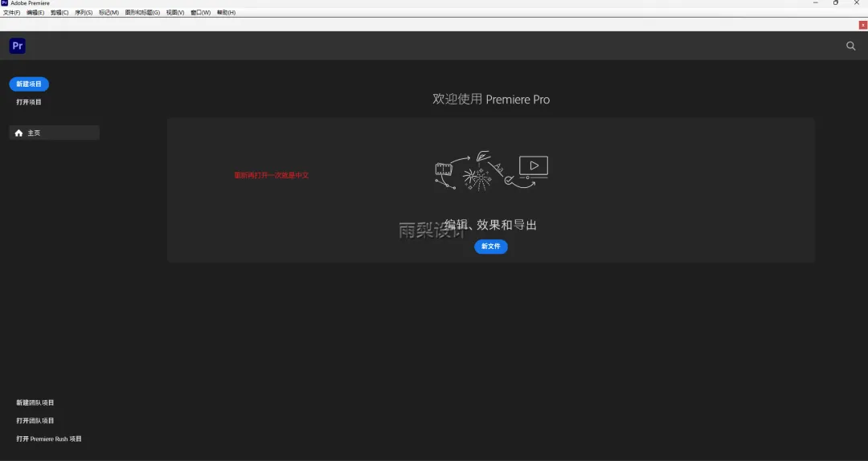Image resolution: width=868 pixels, height=461 pixels.
Task: Open the 剪辑(C) menu
Action: tap(59, 13)
